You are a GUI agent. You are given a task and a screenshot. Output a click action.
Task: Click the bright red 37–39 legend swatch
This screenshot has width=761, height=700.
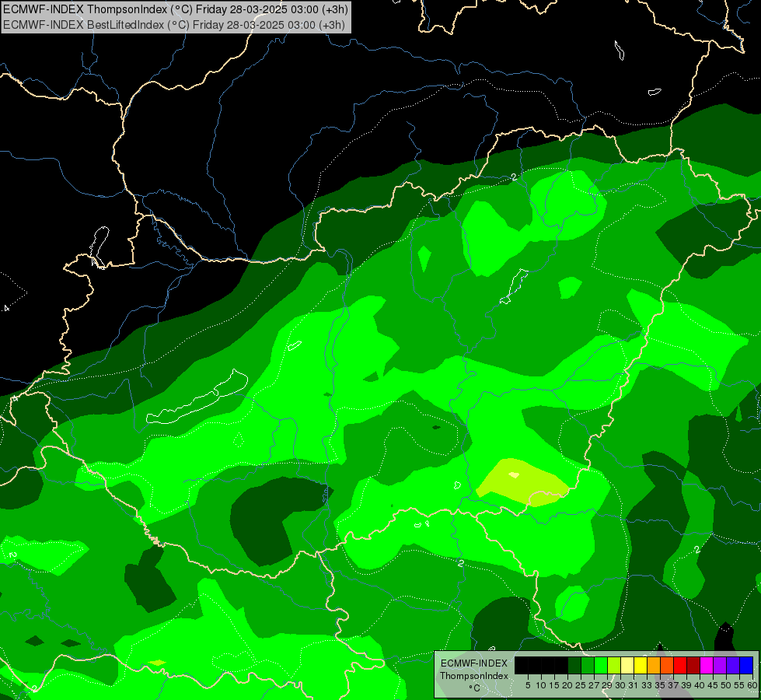(680, 665)
